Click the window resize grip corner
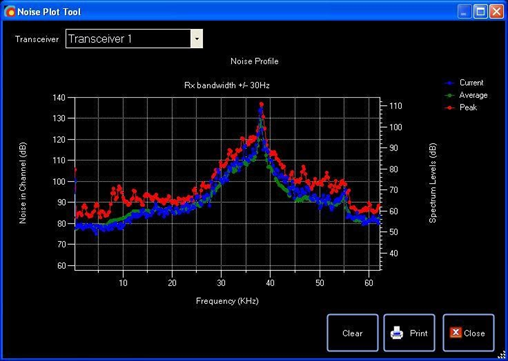The height and width of the screenshot is (361, 508). [502, 355]
